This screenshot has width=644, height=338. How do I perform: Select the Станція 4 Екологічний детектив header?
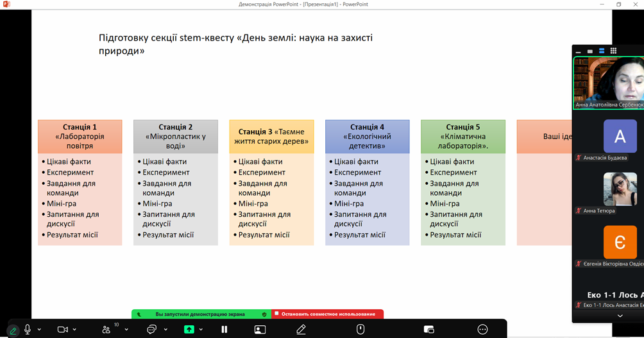click(x=367, y=137)
